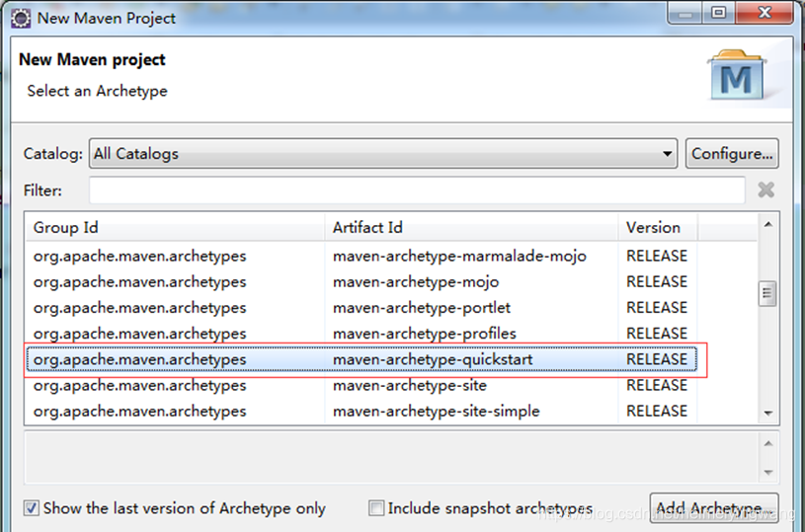Screen dimensions: 805x532
Task: Click description box scroll down arrow
Action: pos(768,472)
